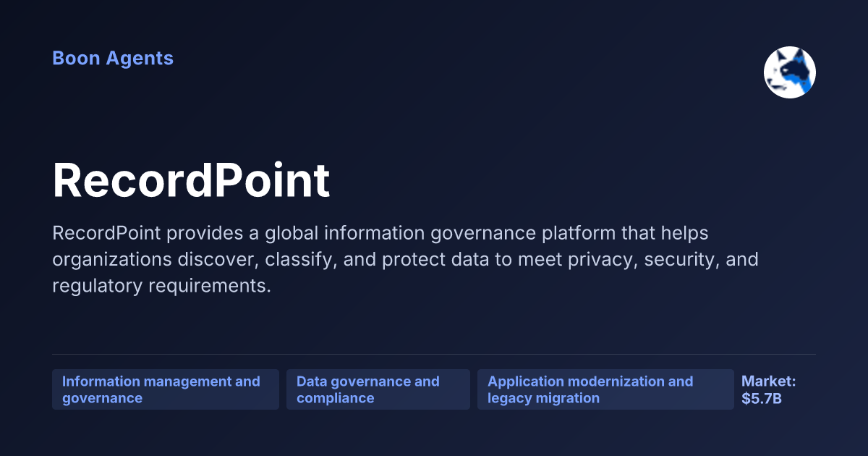Select the Application modernization and legacy migration tag
Image resolution: width=868 pixels, height=456 pixels.
[x=605, y=389]
